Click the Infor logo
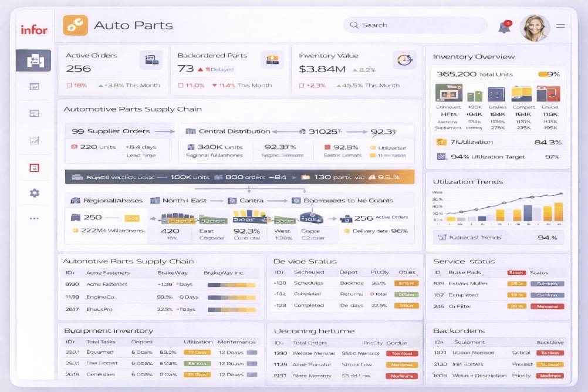Screen dimensions: 588x392 (33, 29)
